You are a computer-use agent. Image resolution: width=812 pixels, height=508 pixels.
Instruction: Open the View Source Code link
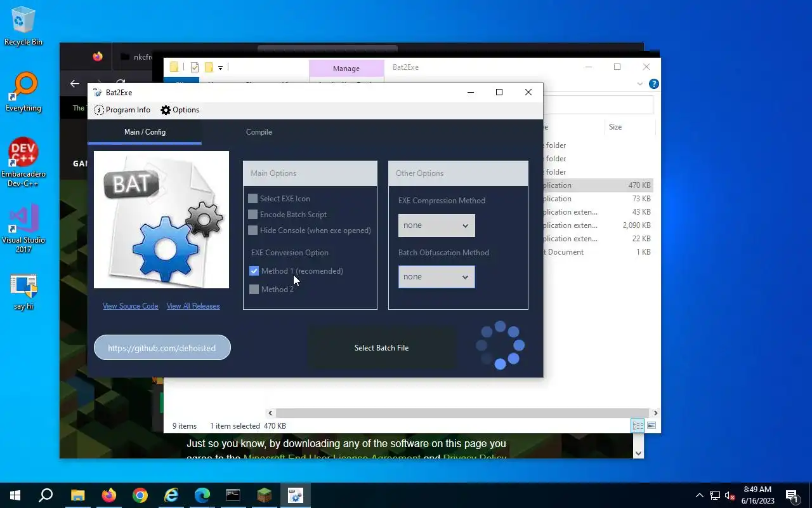coord(131,306)
